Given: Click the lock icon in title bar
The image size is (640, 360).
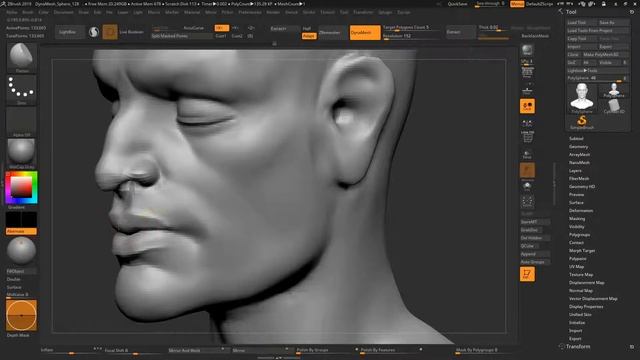Looking at the screenshot, I should (603, 4).
